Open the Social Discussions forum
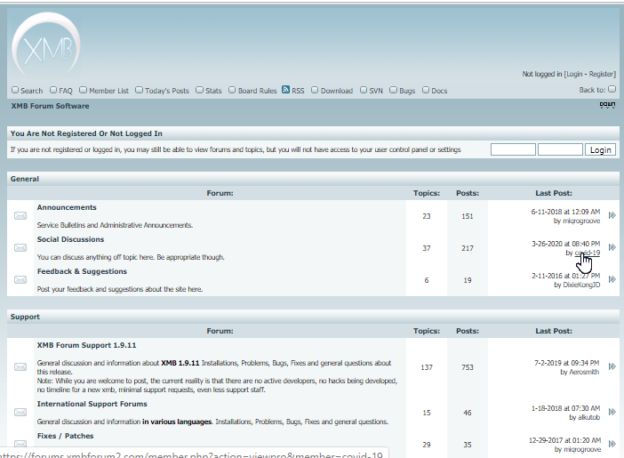This screenshot has width=624, height=458. pyautogui.click(x=70, y=239)
